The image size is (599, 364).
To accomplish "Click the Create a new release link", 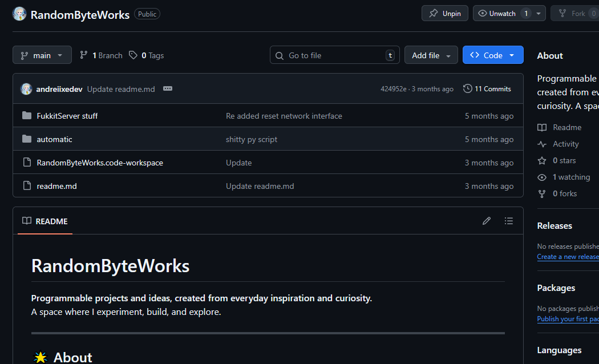I will tap(567, 256).
